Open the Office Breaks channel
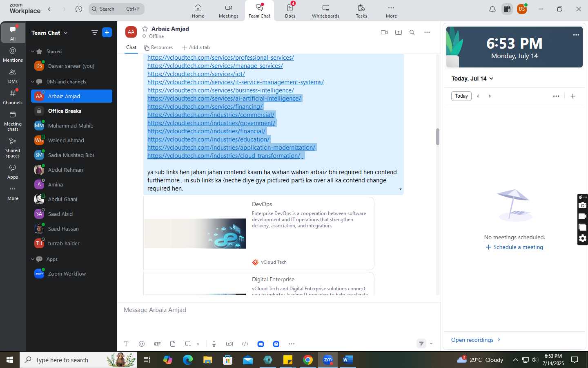This screenshot has width=588, height=368. coord(71,111)
